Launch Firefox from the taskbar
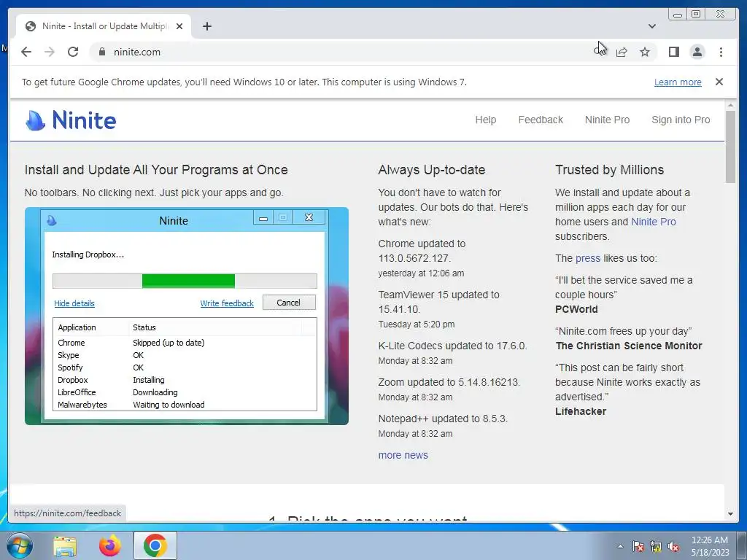This screenshot has height=560, width=747. click(109, 545)
